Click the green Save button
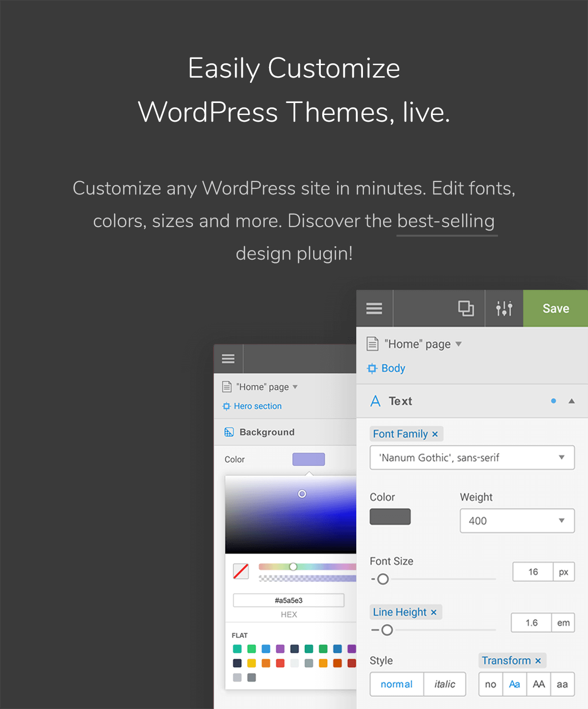Screen dimensions: 588x709 pos(555,309)
